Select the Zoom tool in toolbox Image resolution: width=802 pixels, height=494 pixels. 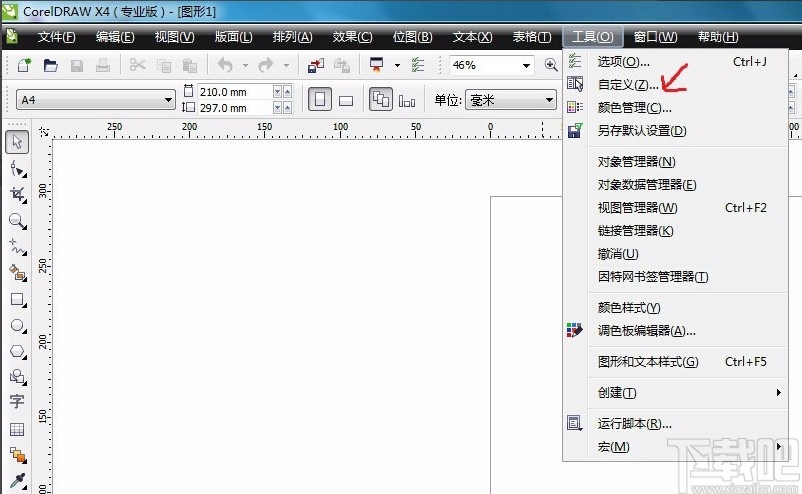[x=18, y=220]
